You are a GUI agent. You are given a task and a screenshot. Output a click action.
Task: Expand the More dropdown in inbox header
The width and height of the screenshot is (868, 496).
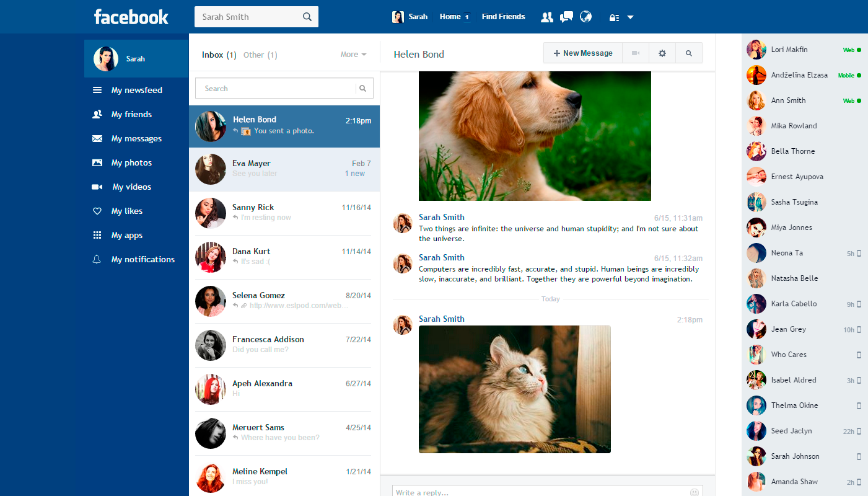coord(353,55)
